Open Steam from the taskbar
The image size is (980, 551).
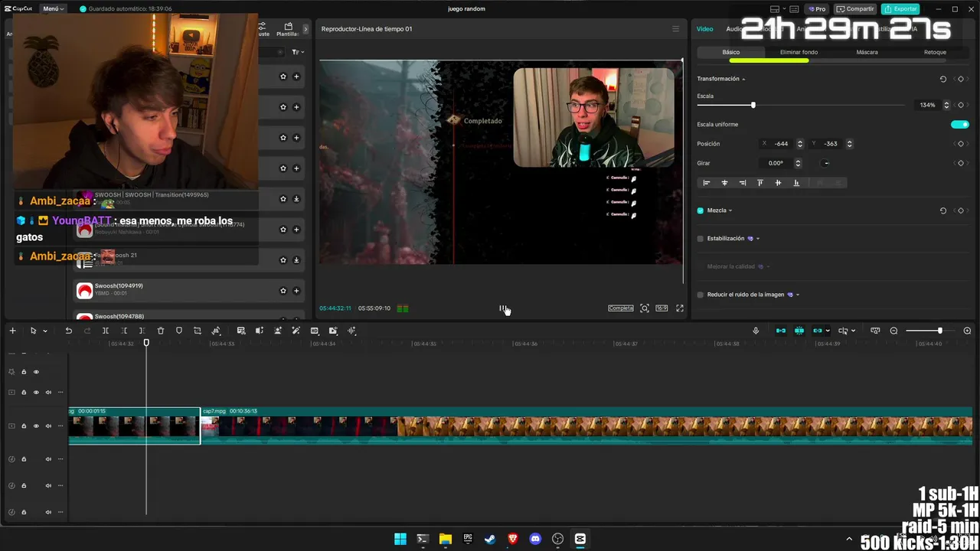[x=490, y=539]
